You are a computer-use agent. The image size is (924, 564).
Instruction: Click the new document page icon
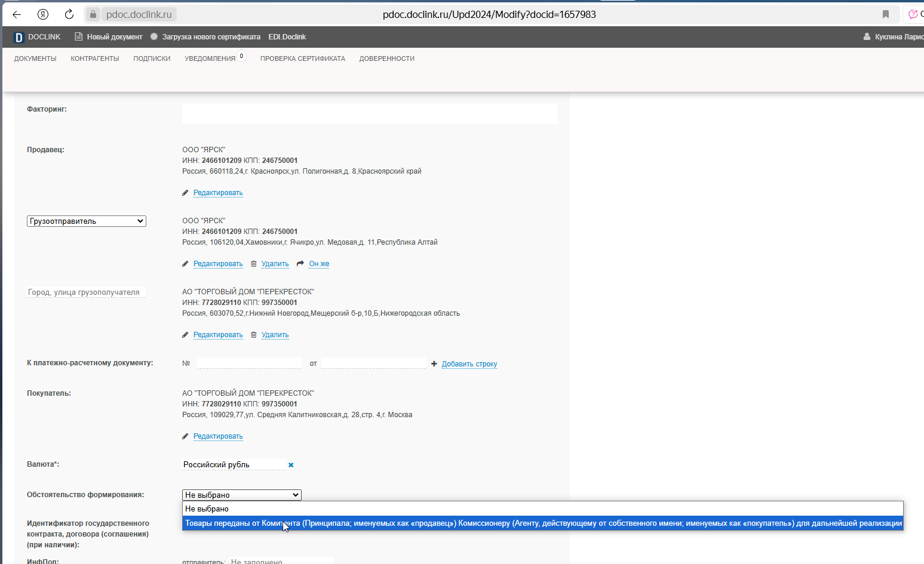click(78, 36)
